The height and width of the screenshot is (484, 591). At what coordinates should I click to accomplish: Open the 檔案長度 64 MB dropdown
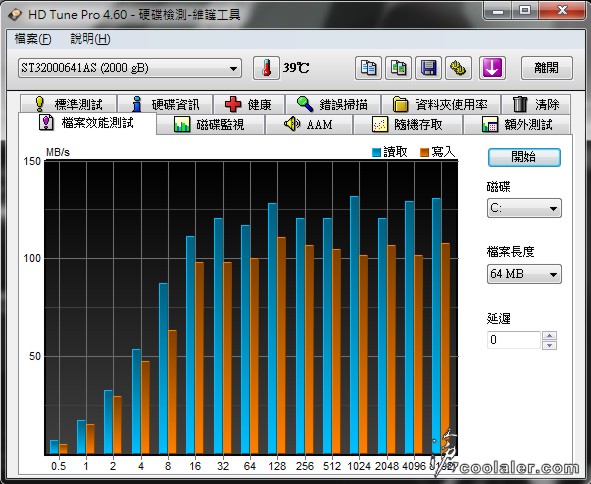tap(524, 274)
